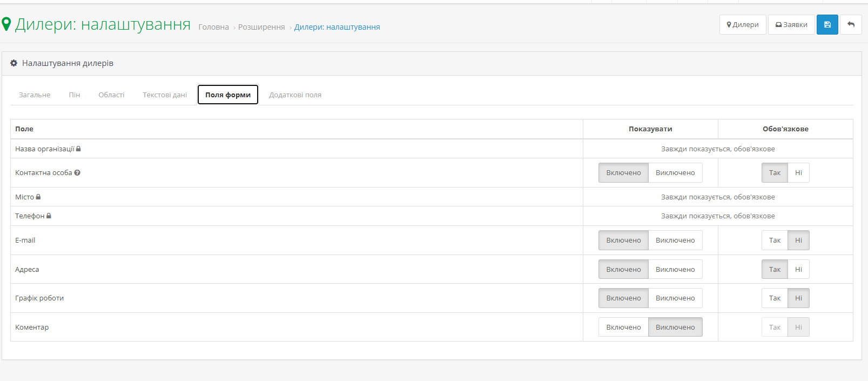Open the Заявки button in header
The width and height of the screenshot is (868, 381).
click(x=791, y=25)
